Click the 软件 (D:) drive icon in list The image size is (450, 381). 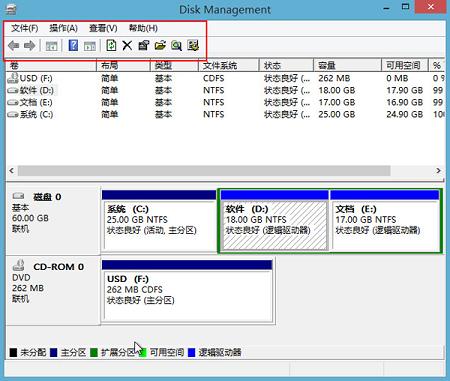pyautogui.click(x=13, y=90)
